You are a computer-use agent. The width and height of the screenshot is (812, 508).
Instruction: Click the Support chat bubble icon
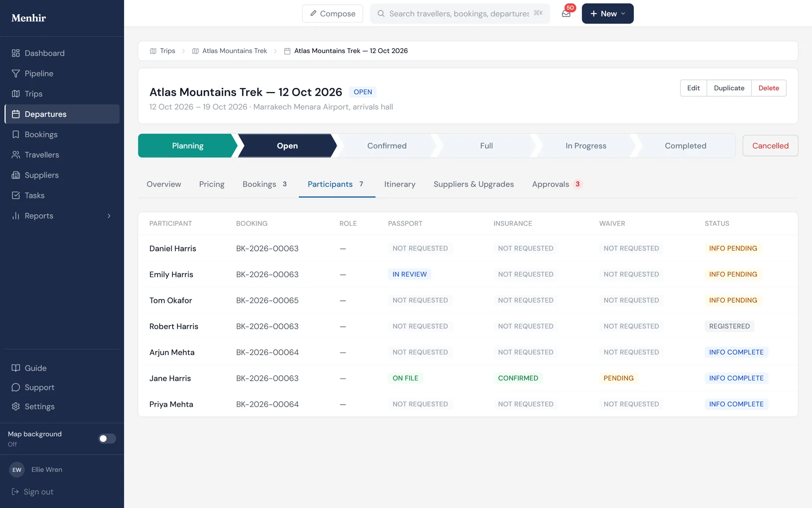coord(16,387)
